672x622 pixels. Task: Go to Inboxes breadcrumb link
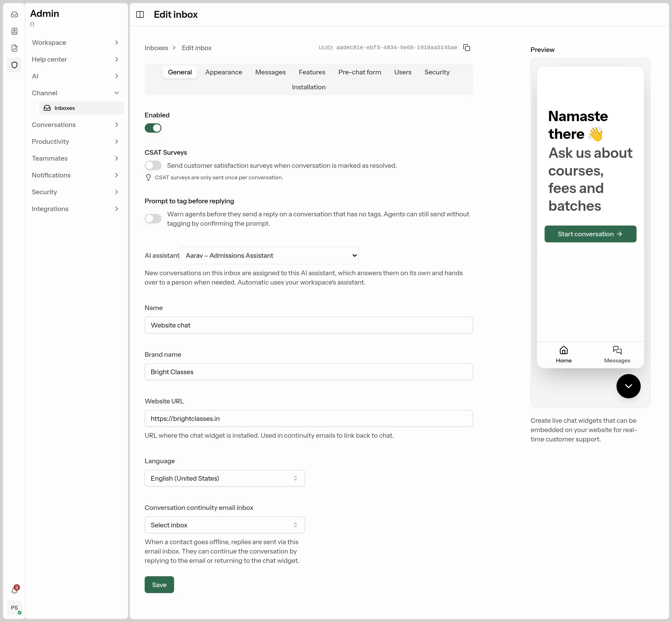(x=156, y=48)
